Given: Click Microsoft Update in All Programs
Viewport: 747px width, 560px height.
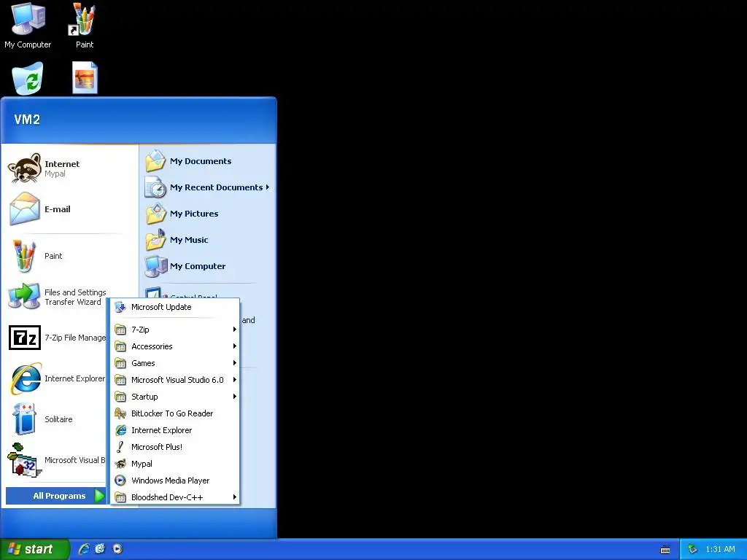Looking at the screenshot, I should (x=175, y=307).
